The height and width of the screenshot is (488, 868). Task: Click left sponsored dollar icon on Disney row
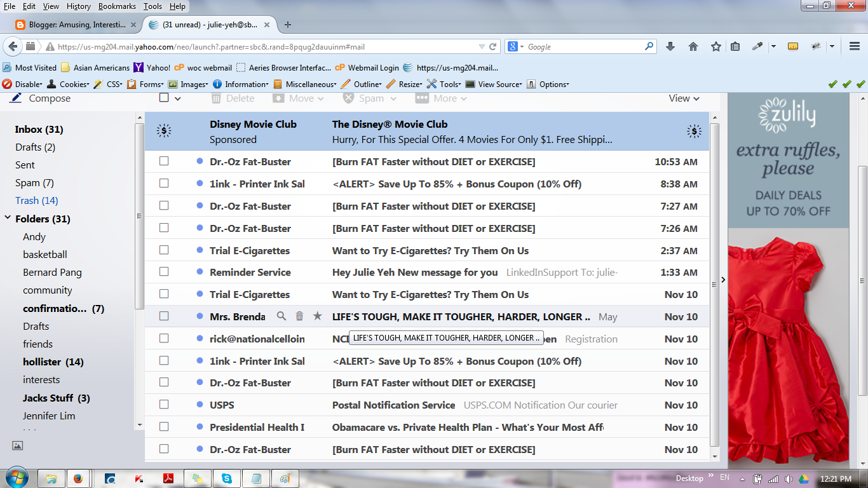164,131
